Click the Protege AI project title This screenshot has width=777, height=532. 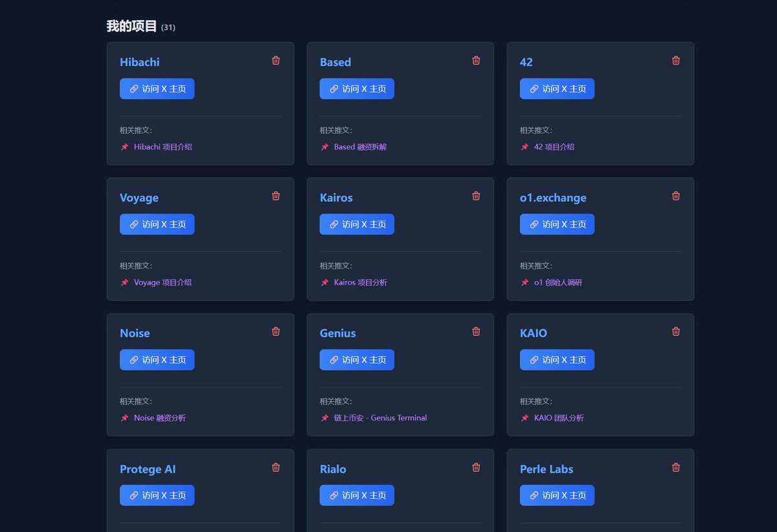click(x=148, y=469)
